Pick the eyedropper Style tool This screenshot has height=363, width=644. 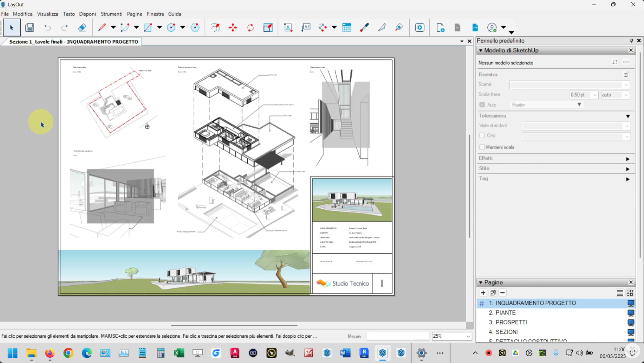click(x=364, y=27)
